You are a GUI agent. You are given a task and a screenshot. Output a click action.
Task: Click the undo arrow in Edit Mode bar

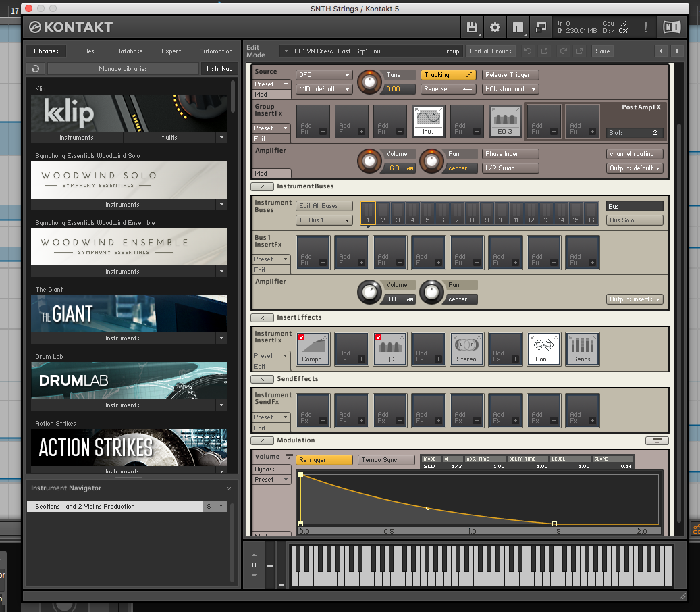528,51
